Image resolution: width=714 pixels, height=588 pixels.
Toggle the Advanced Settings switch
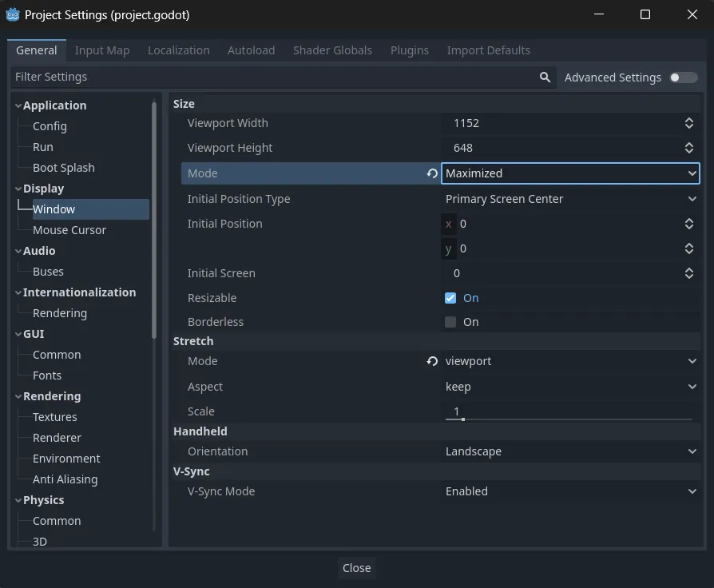(683, 77)
